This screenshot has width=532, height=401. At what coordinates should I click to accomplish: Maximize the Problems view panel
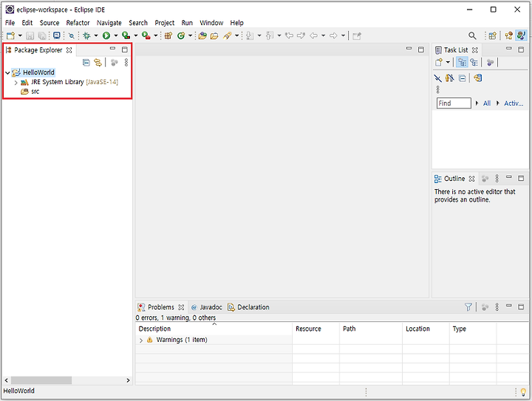(x=521, y=306)
